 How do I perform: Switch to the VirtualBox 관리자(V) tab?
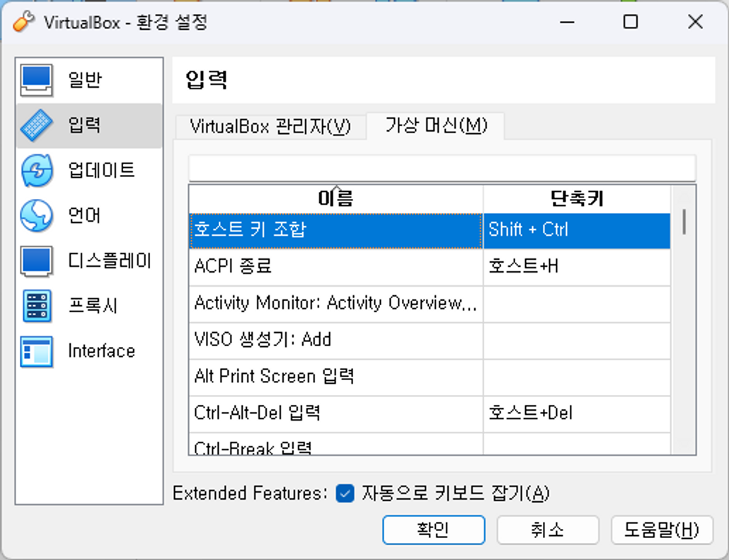pyautogui.click(x=270, y=127)
